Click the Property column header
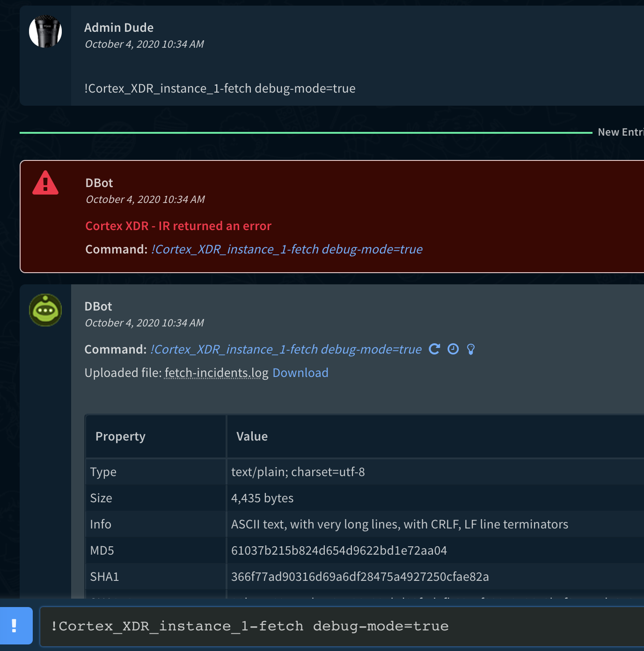The width and height of the screenshot is (644, 651). click(120, 436)
